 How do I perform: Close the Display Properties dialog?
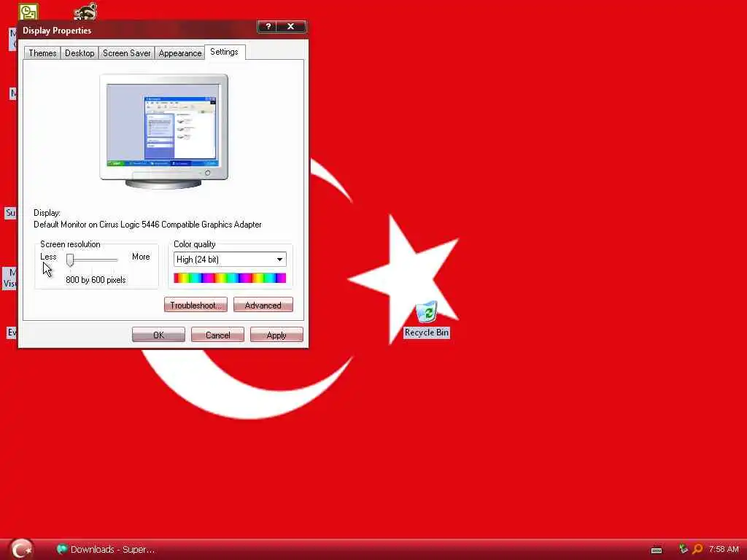tap(291, 27)
